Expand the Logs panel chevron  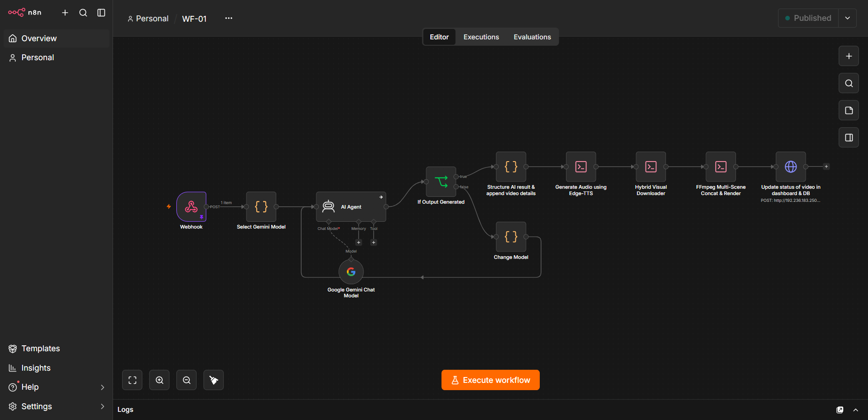pyautogui.click(x=856, y=410)
